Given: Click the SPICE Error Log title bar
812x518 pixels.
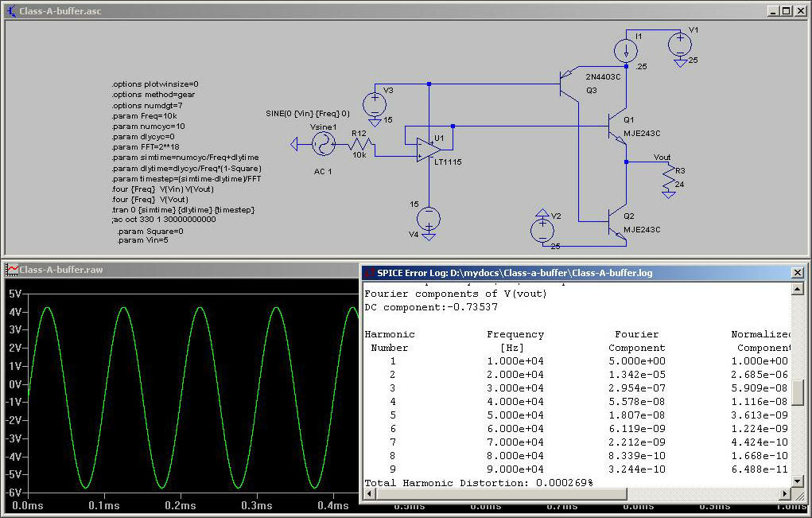Looking at the screenshot, I should tap(583, 272).
